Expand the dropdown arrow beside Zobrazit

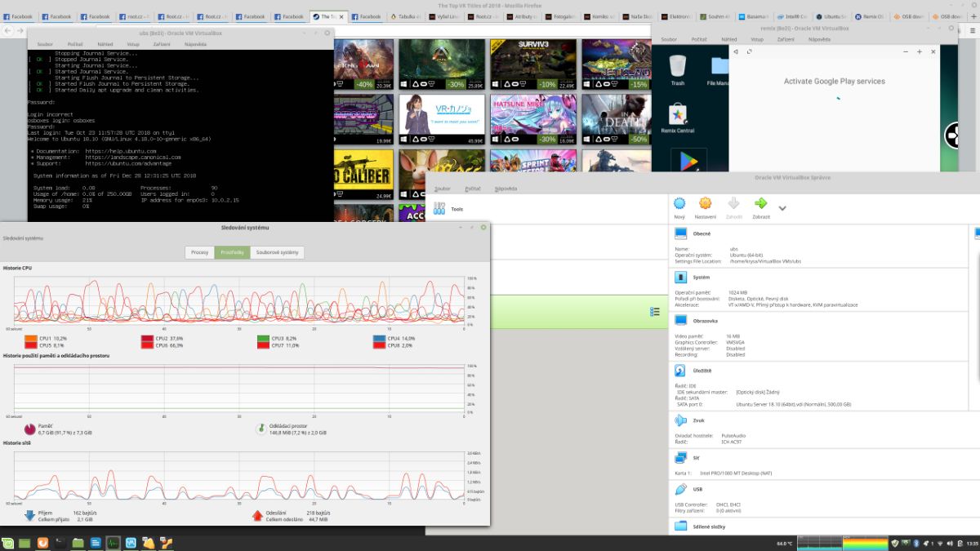tap(782, 208)
